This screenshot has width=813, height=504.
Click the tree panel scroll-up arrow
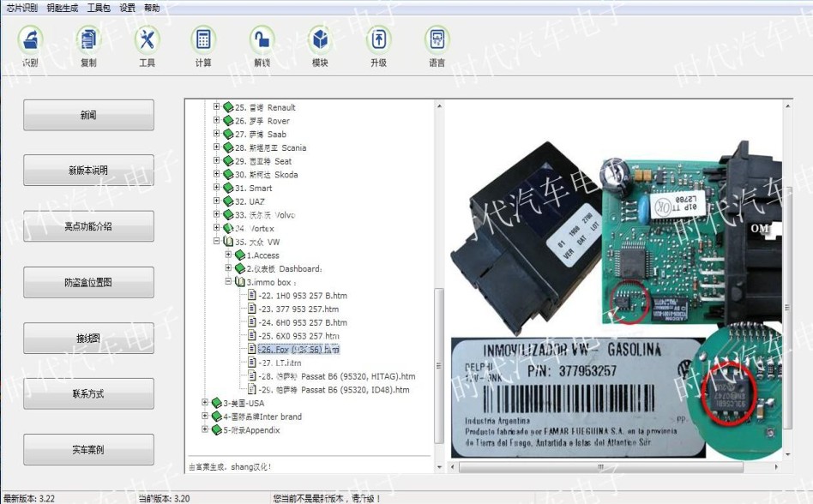(439, 106)
